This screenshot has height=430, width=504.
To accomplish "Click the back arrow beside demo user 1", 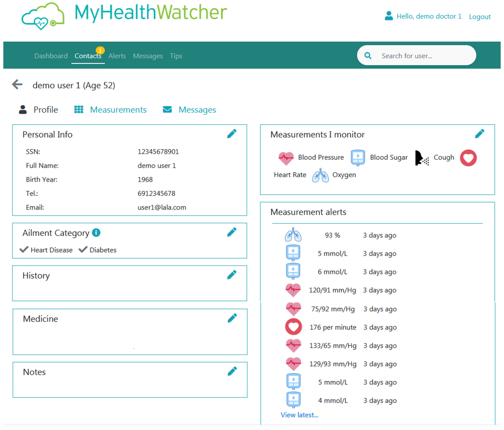I will pos(17,84).
